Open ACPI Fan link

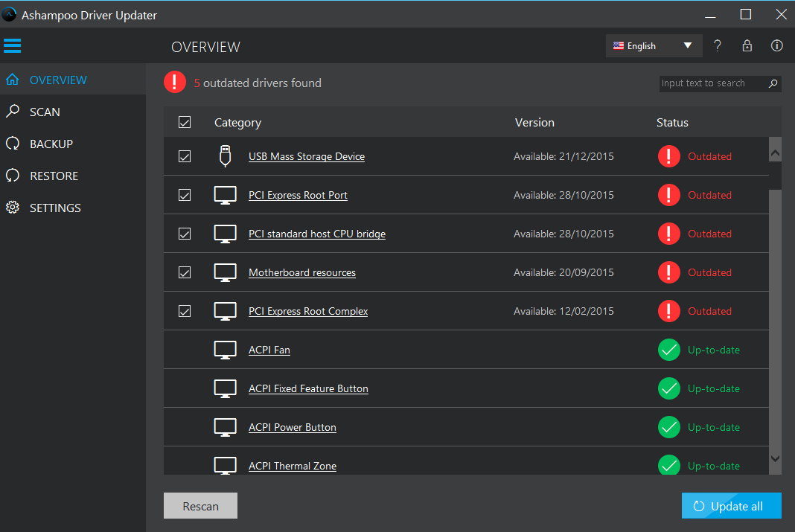(269, 350)
